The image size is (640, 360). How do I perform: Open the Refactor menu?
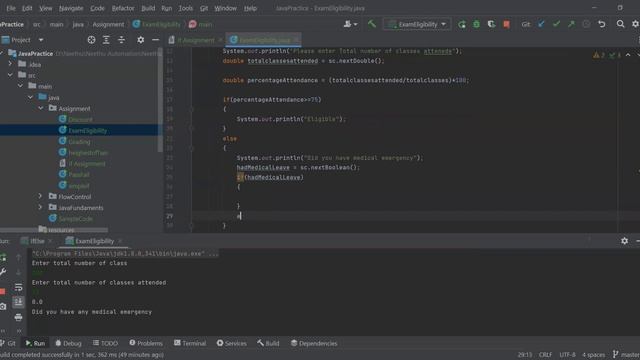coord(123,8)
